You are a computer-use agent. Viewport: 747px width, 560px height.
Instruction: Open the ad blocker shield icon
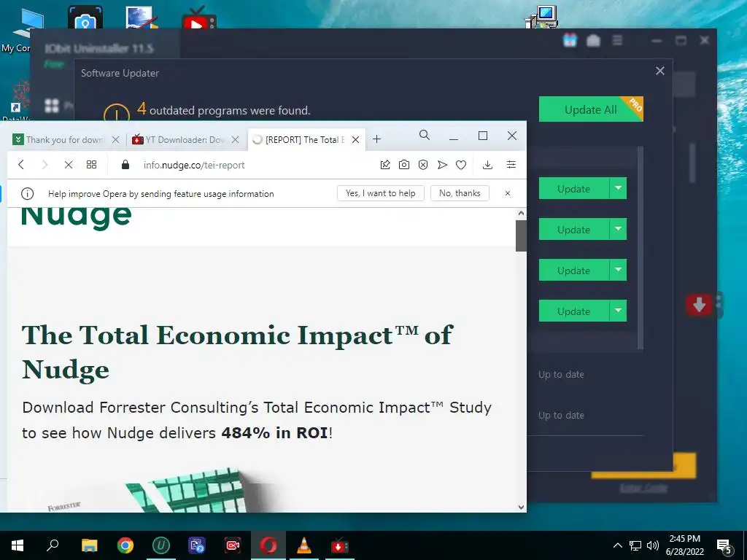click(x=423, y=165)
